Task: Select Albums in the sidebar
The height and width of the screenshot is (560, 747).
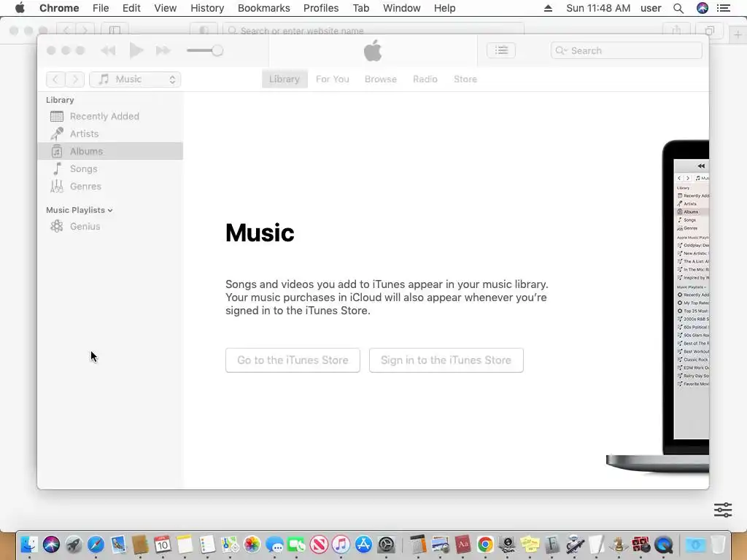Action: [x=110, y=152]
